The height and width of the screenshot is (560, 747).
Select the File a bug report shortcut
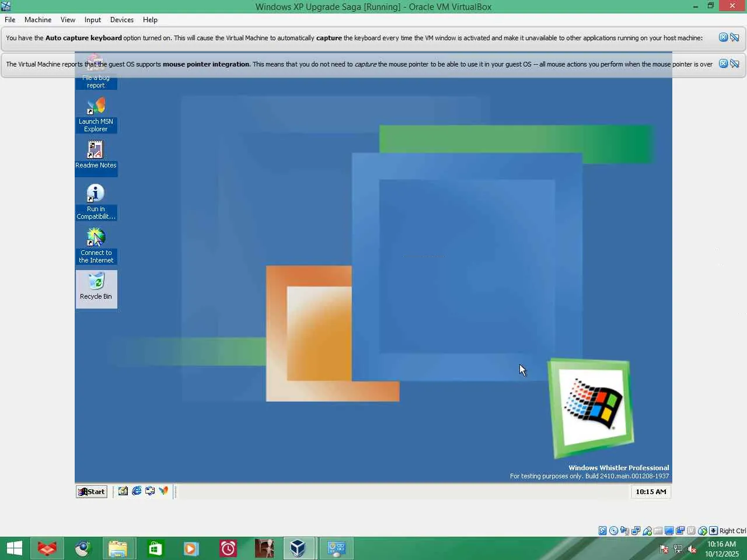(x=96, y=73)
